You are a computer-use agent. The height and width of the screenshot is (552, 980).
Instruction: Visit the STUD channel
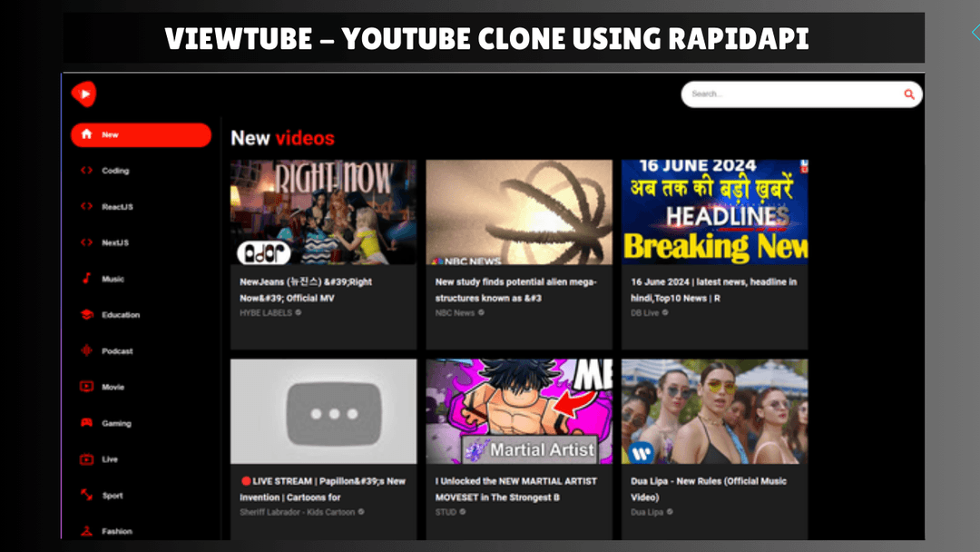click(446, 512)
